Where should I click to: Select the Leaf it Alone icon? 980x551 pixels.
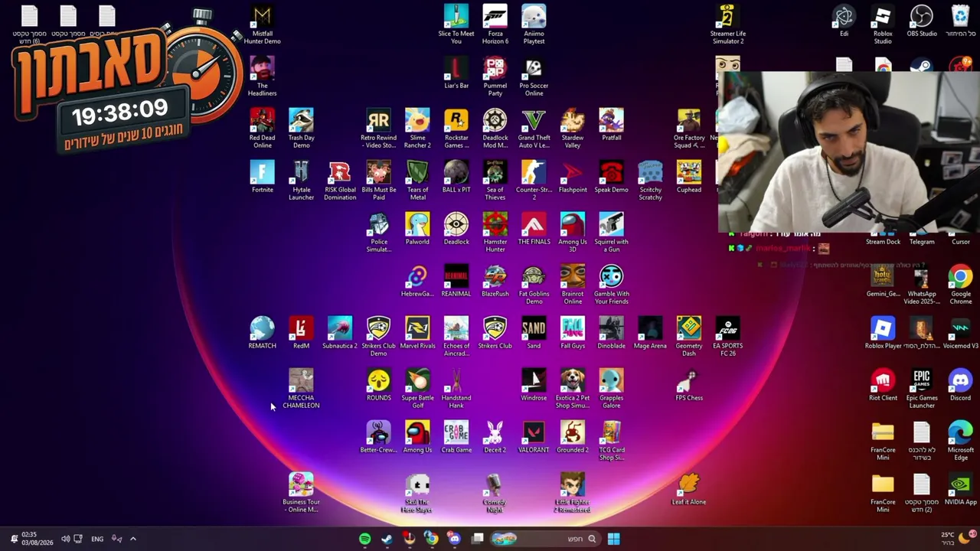coord(689,489)
